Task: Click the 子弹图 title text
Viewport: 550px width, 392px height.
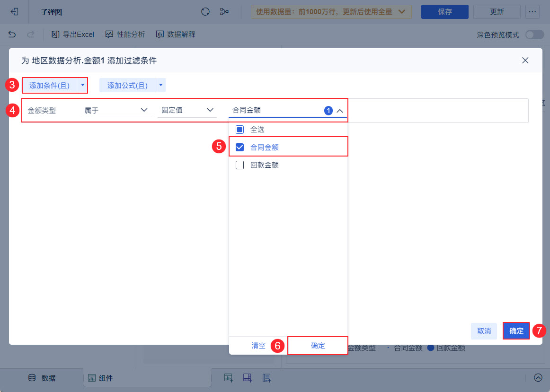Action: (51, 12)
